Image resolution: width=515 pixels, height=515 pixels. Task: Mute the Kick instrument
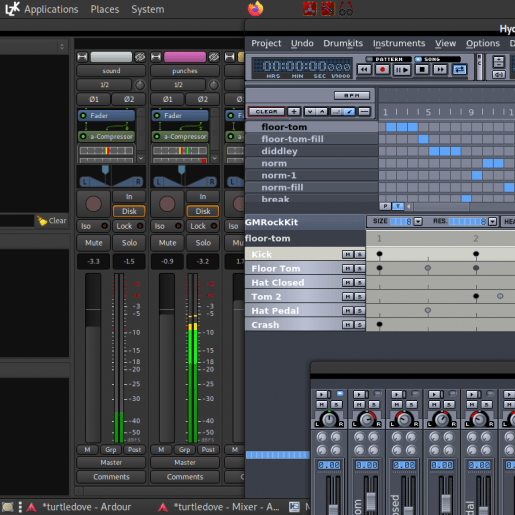pos(348,255)
